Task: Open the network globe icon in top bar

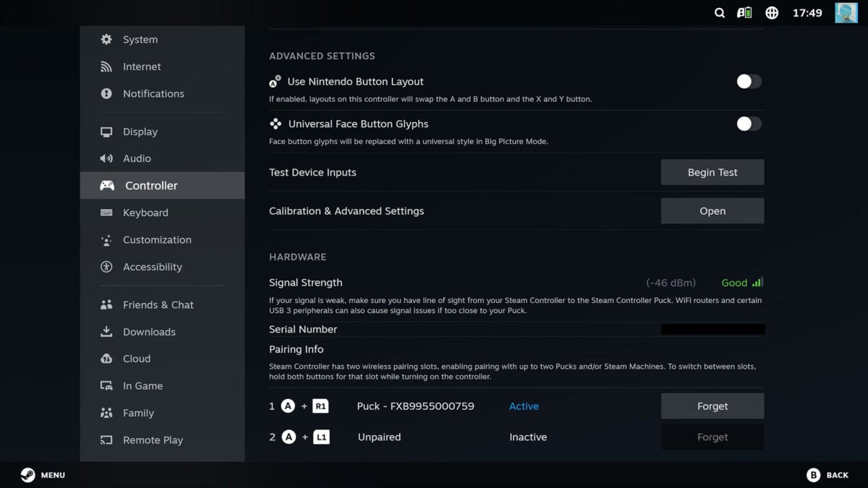Action: (772, 13)
